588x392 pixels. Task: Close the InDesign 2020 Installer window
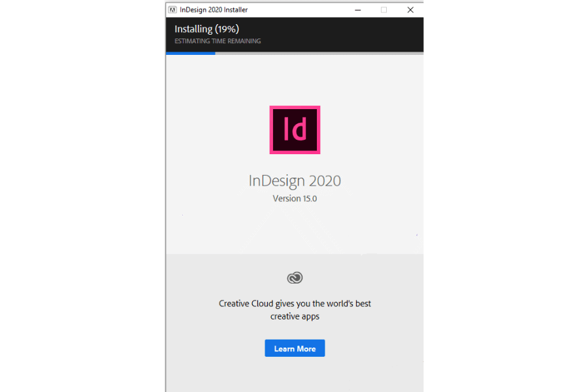pyautogui.click(x=410, y=10)
